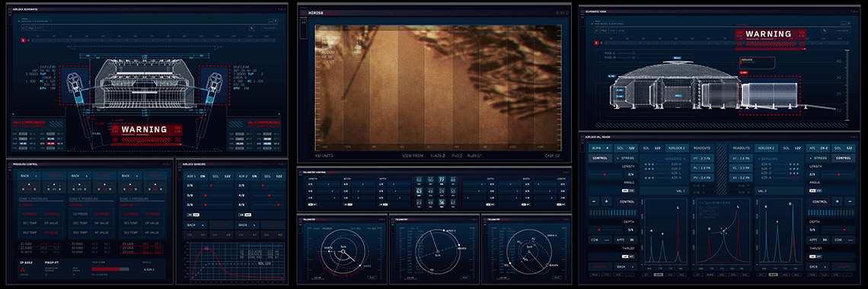Click the back arrow icon beside FILE
The height and width of the screenshot is (289, 868).
coord(23,27)
